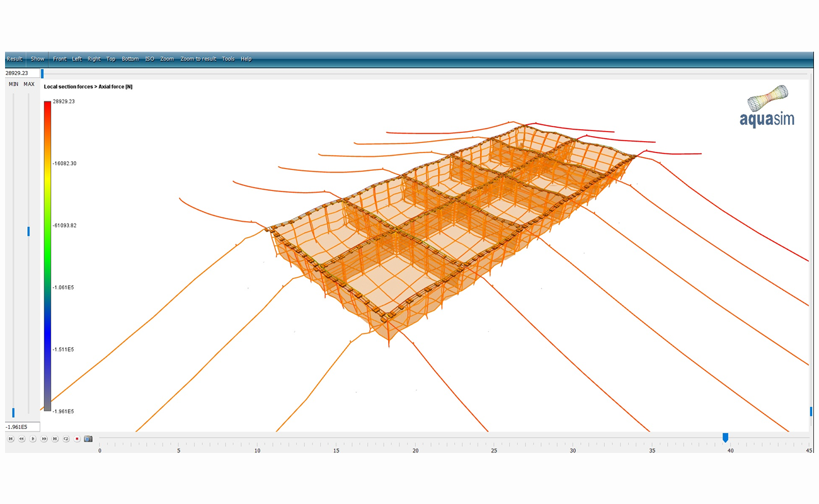The width and height of the screenshot is (819, 504).
Task: Start animation with the play button
Action: 33,438
